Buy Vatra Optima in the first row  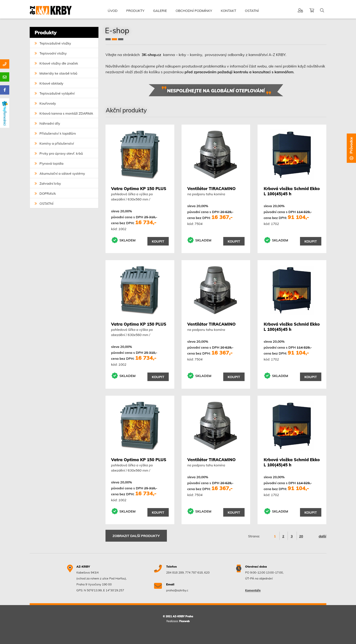click(158, 241)
